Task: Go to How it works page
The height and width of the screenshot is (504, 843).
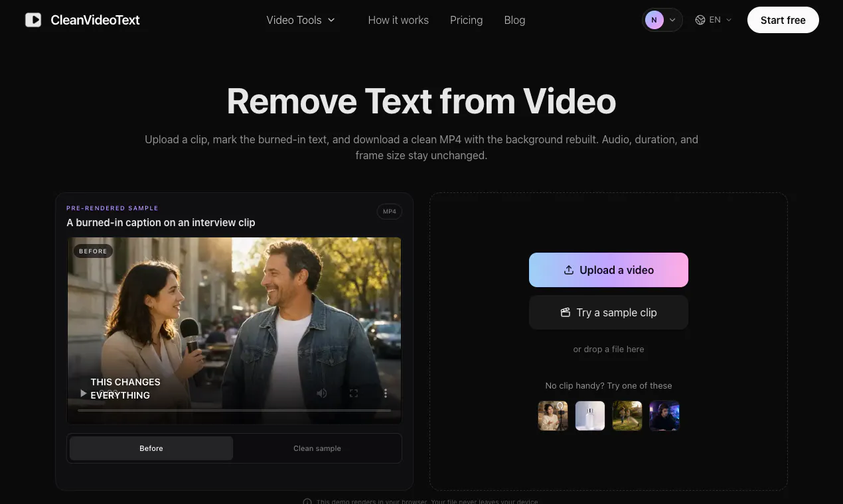Action: point(398,20)
